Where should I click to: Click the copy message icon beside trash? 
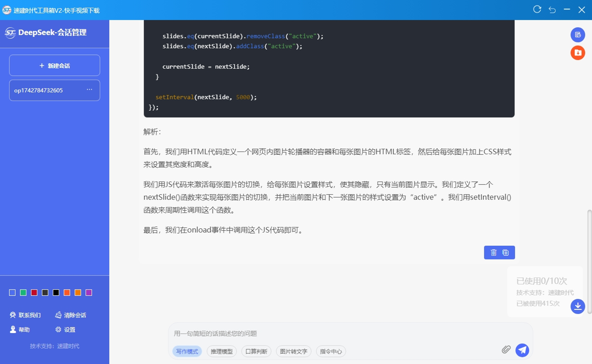(x=505, y=252)
